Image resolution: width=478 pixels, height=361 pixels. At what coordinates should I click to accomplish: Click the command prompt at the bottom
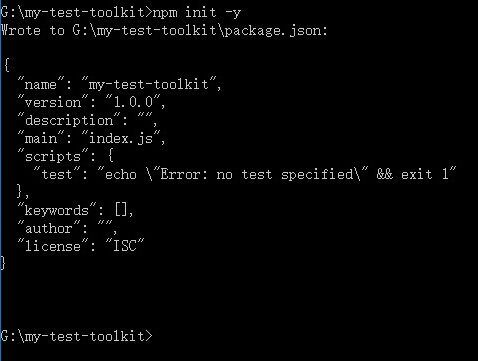(76, 336)
